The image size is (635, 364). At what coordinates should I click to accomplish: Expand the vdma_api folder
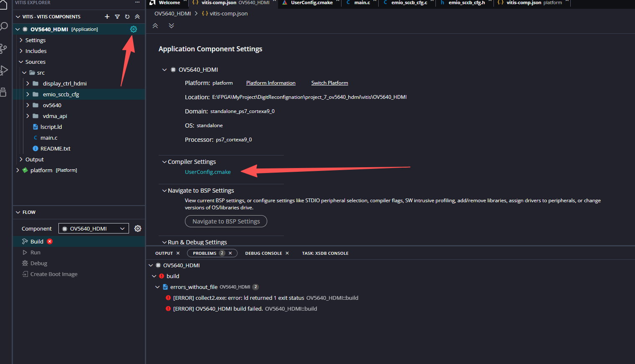[28, 116]
